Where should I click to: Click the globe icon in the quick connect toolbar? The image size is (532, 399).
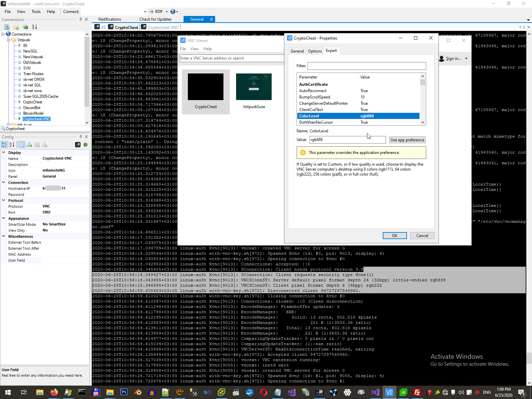(173, 11)
